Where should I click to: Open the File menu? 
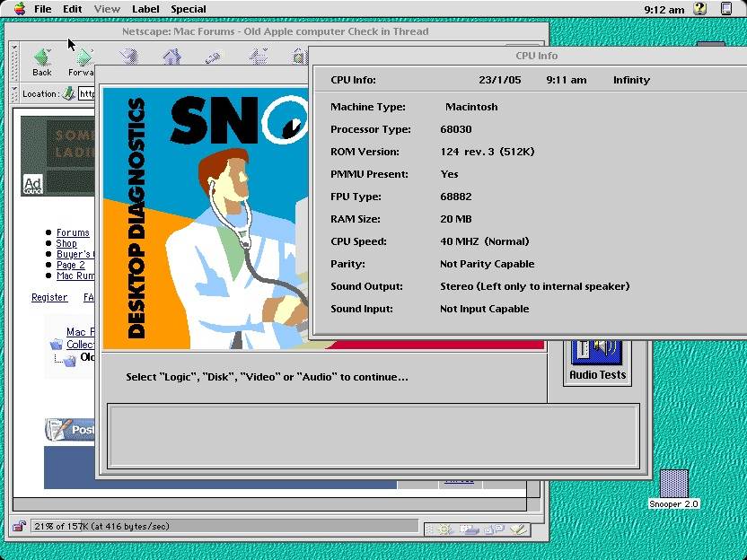pyautogui.click(x=42, y=9)
